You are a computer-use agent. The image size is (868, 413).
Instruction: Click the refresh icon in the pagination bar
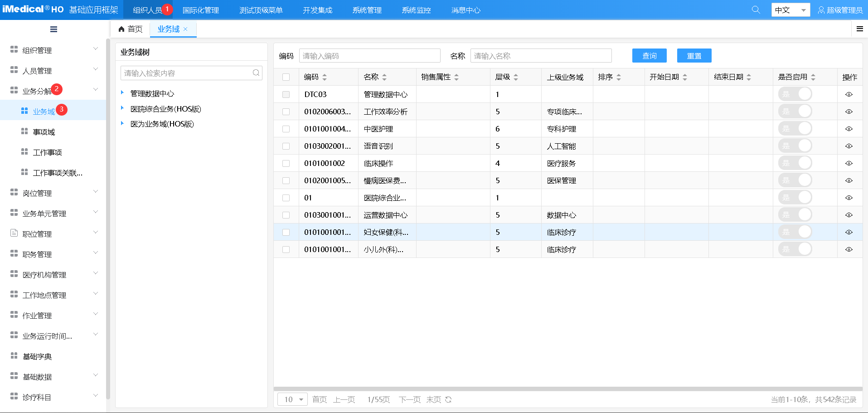[x=448, y=399]
